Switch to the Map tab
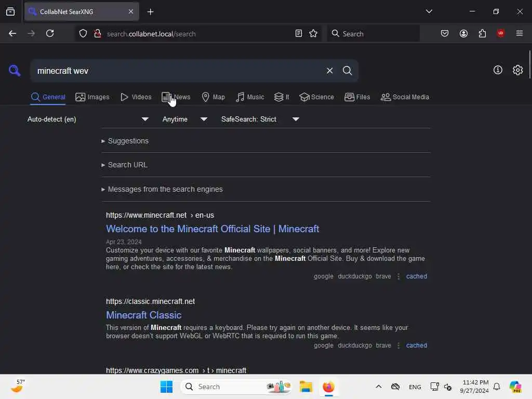532x399 pixels. (x=213, y=97)
